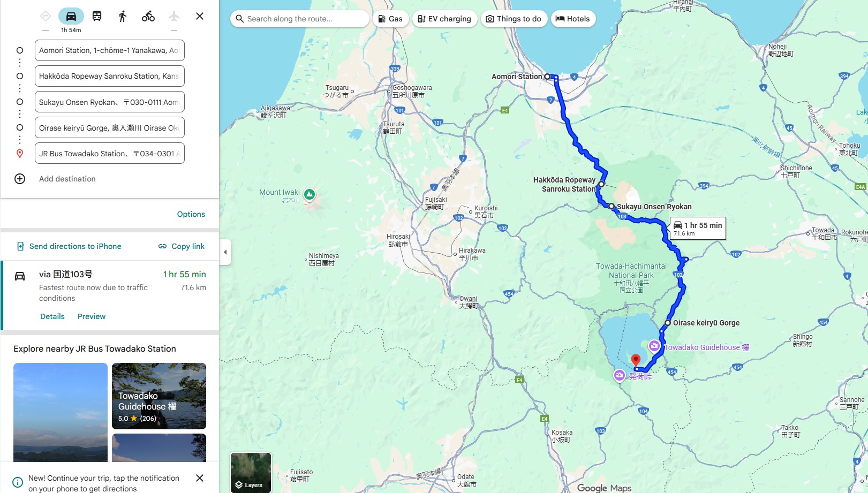The image size is (868, 493).
Task: Dismiss the continue your trip notification
Action: tap(200, 478)
